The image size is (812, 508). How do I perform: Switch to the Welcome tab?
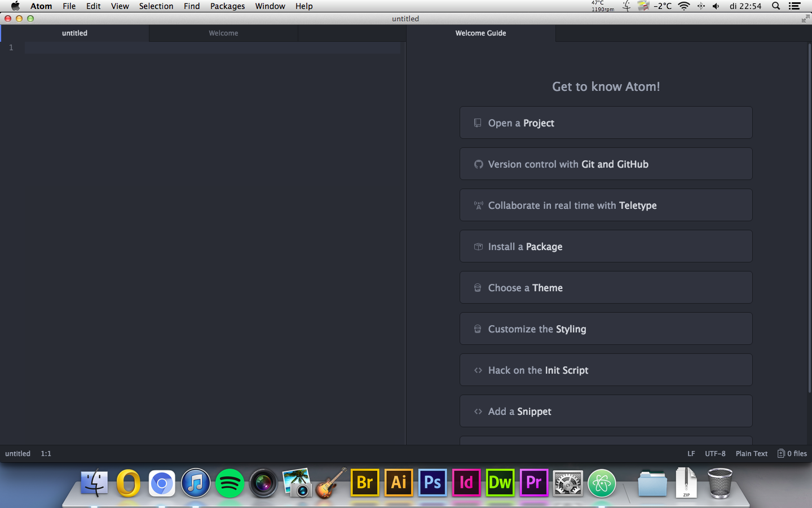(223, 33)
